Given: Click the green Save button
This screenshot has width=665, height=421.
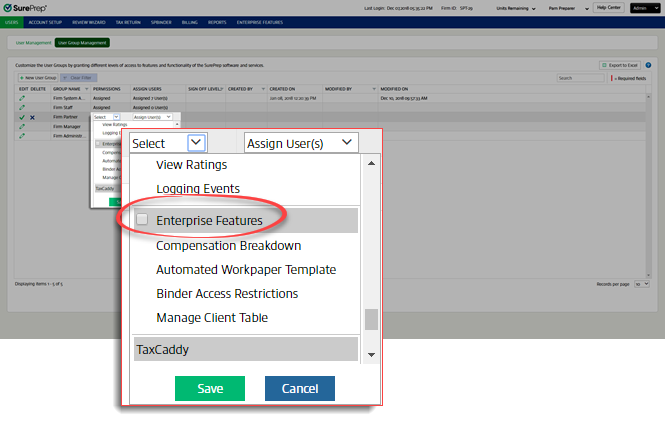Looking at the screenshot, I should tap(210, 388).
